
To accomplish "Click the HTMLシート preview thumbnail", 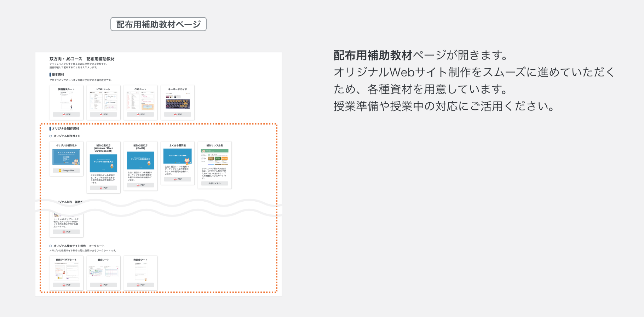I will [103, 101].
